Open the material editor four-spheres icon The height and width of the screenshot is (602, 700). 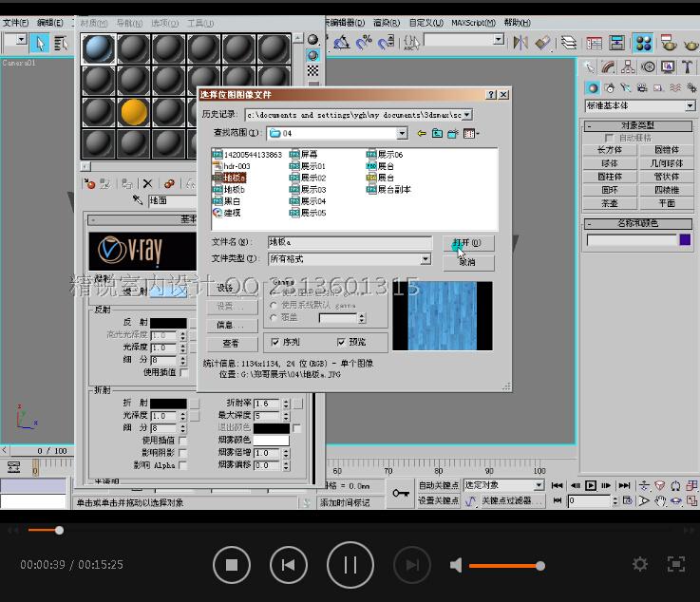click(x=643, y=44)
